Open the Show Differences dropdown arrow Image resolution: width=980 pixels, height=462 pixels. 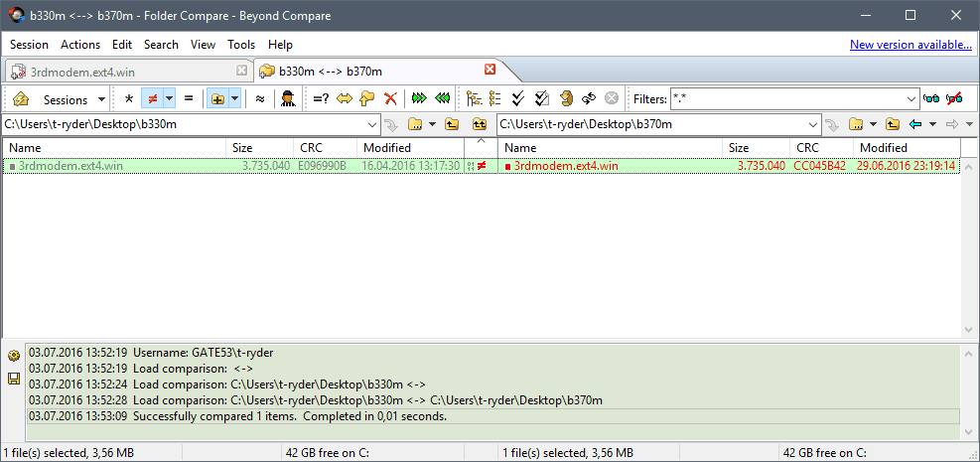pos(169,98)
